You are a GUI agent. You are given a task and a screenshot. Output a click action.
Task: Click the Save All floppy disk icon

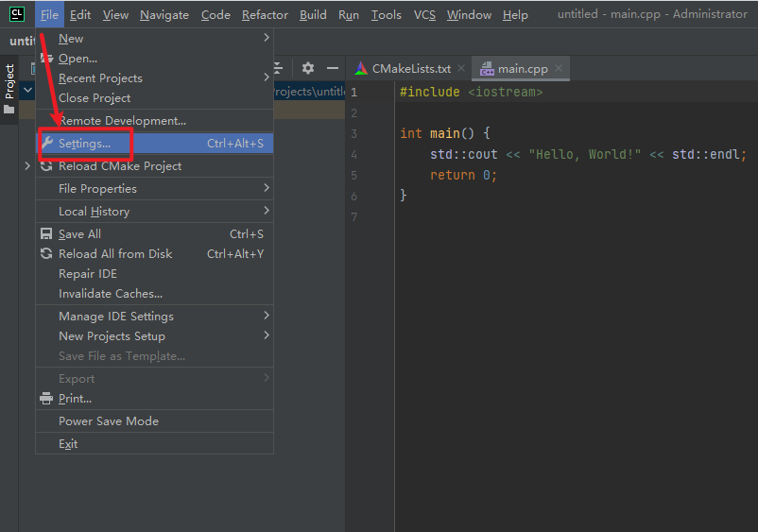tap(46, 234)
